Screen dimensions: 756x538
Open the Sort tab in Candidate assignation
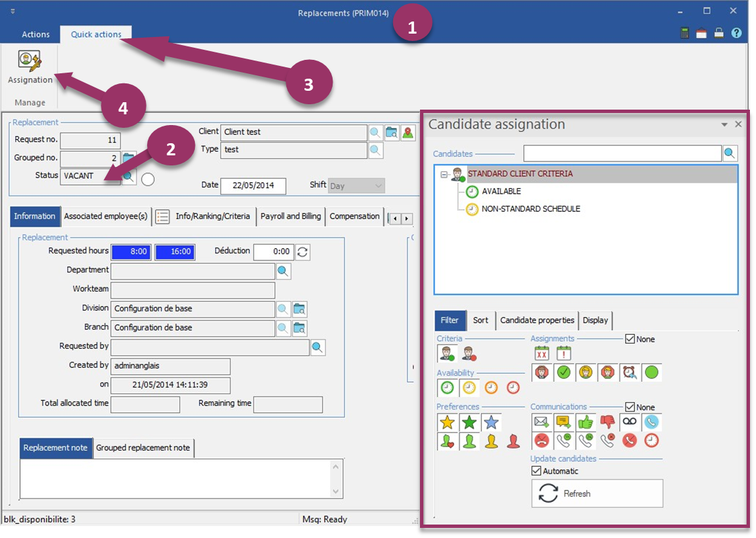480,320
